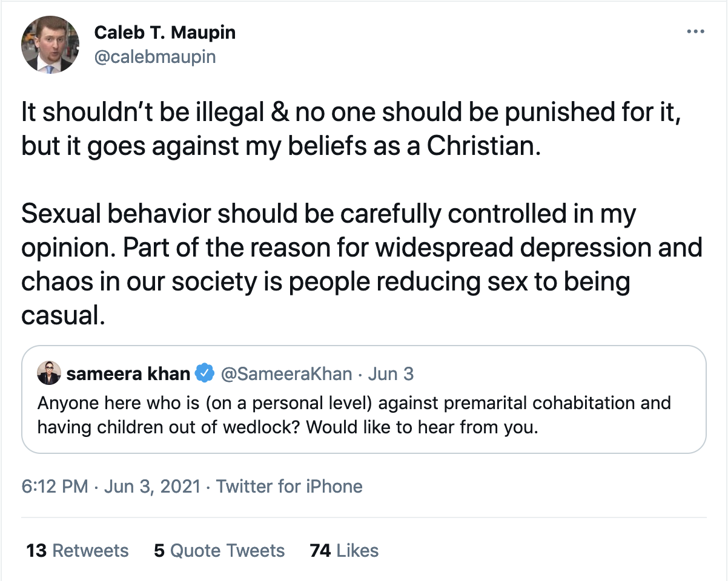View the 13 Retweets list
This screenshot has height=581, width=728.
pyautogui.click(x=78, y=550)
